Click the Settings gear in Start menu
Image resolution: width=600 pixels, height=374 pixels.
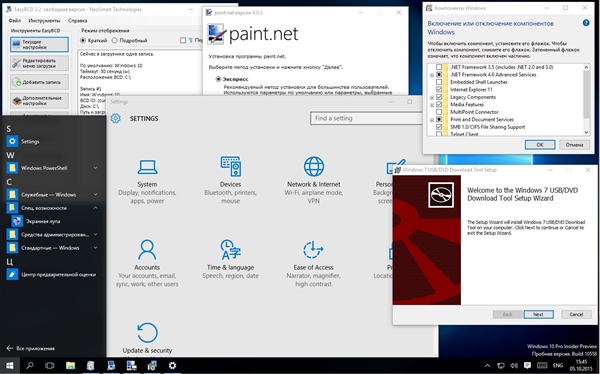tap(12, 141)
